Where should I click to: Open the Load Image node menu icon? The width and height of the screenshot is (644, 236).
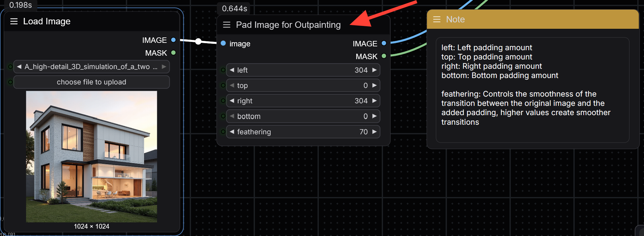14,21
